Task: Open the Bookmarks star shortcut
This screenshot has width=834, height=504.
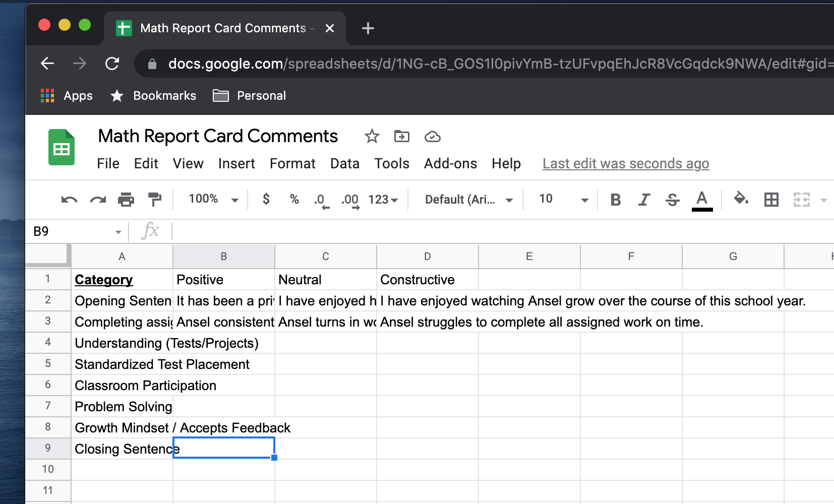Action: [153, 95]
